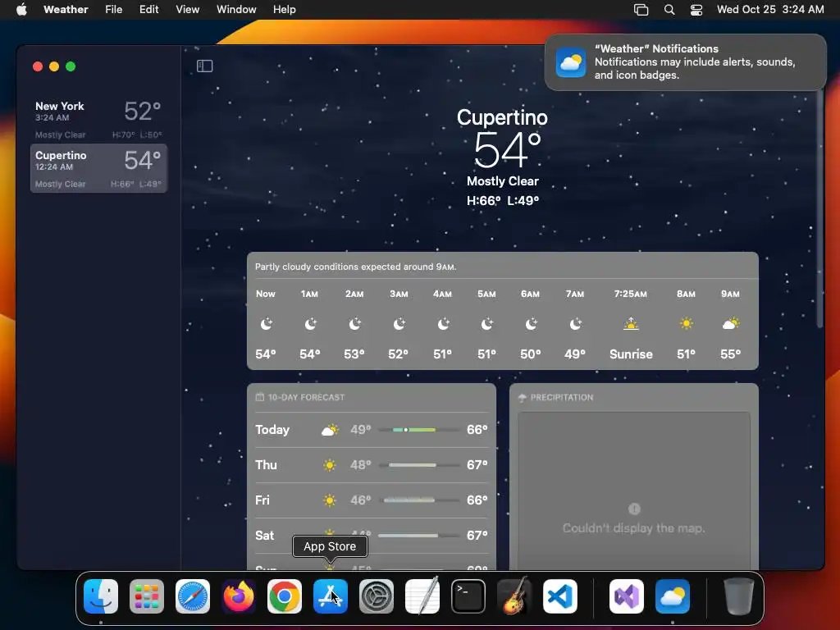Click the Mostly Clear condition under Cupertino heading
This screenshot has height=630, width=840.
pos(503,181)
